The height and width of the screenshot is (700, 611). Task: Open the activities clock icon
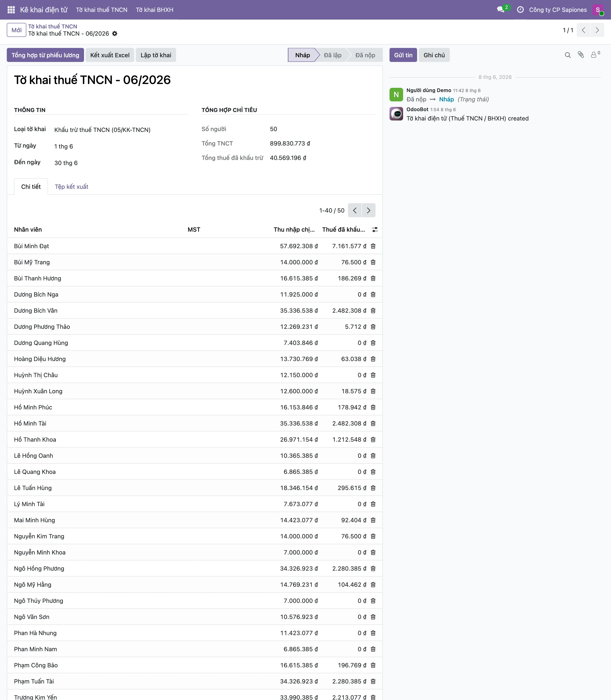click(520, 10)
